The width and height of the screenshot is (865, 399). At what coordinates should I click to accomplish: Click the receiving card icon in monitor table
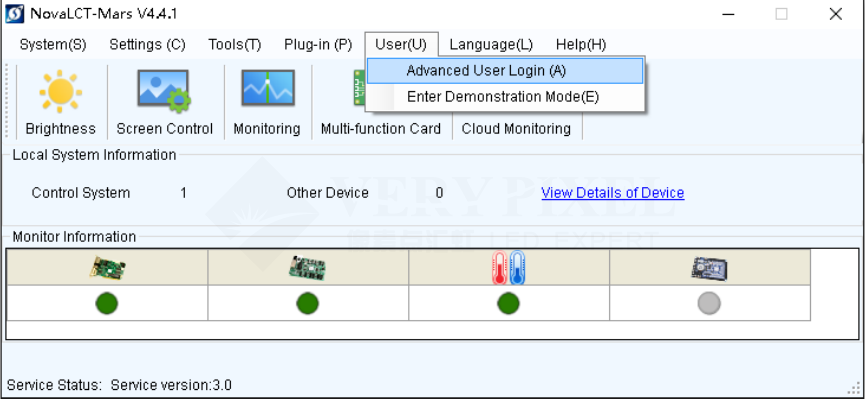tap(307, 268)
